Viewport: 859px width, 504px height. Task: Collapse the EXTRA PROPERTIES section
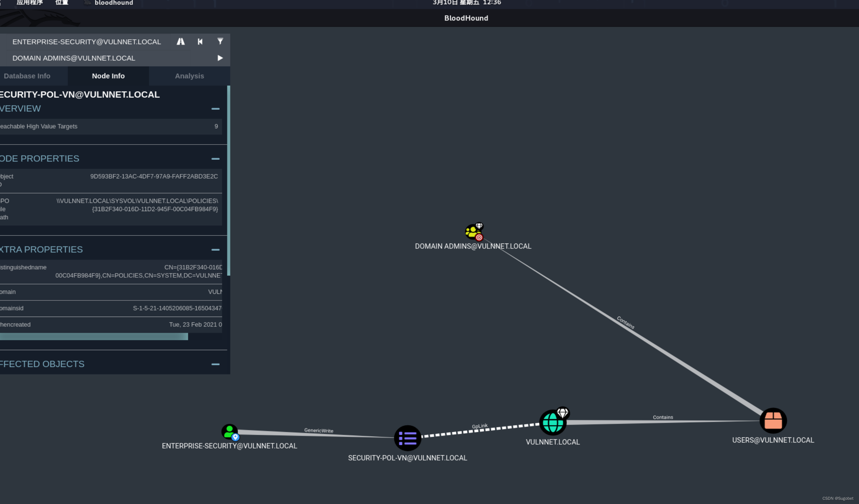pyautogui.click(x=215, y=250)
